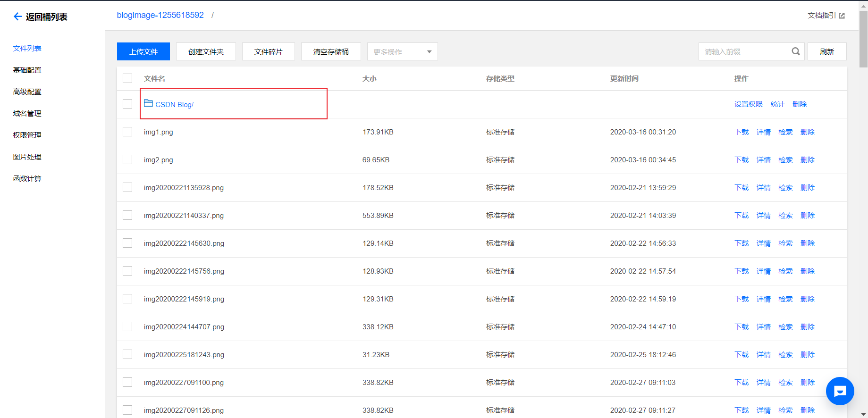Viewport: 868px width, 418px height.
Task: Check the box for CSDN Blog/ folder
Action: (x=127, y=104)
